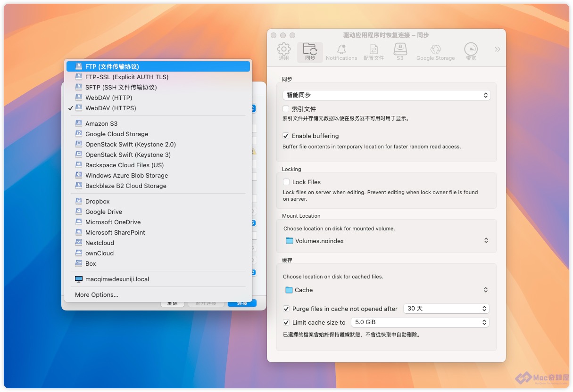The height and width of the screenshot is (392, 573).
Task: Uncheck Enable buffering checkbox
Action: point(286,136)
